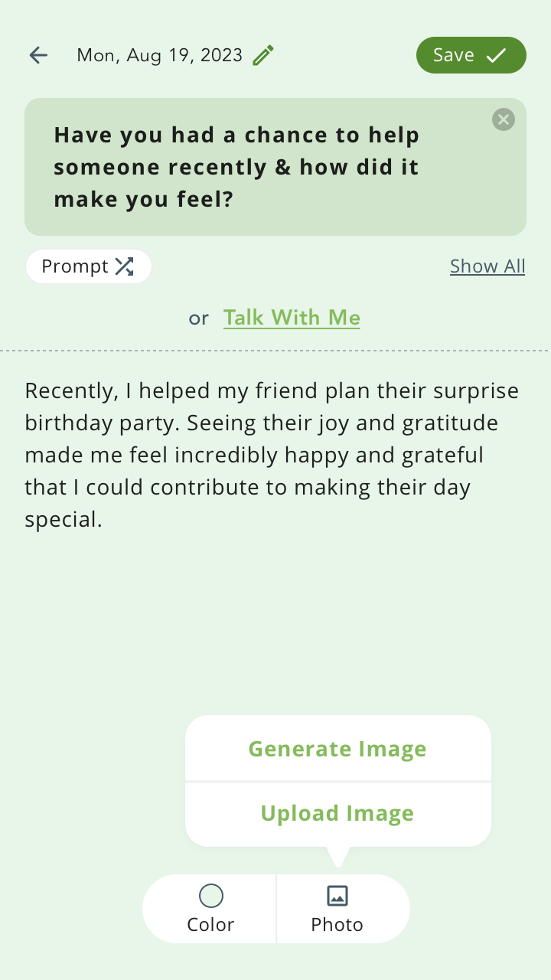The image size is (551, 980).
Task: Tap the helping someone prompt question text
Action: (x=236, y=168)
